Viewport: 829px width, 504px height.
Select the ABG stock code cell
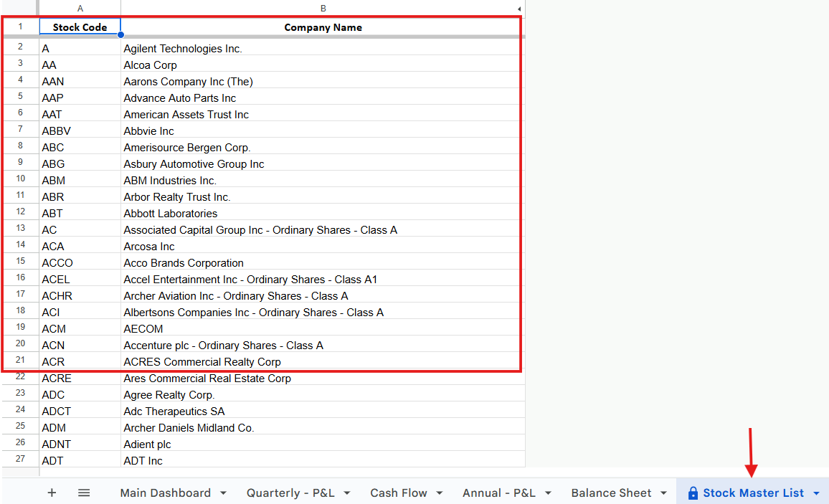[x=80, y=163]
